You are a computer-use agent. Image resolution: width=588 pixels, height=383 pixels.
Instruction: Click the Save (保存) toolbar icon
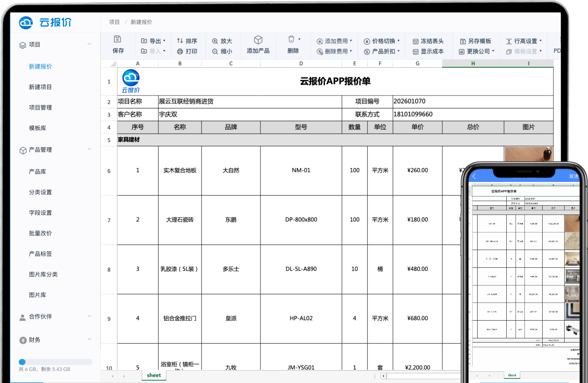(x=118, y=39)
